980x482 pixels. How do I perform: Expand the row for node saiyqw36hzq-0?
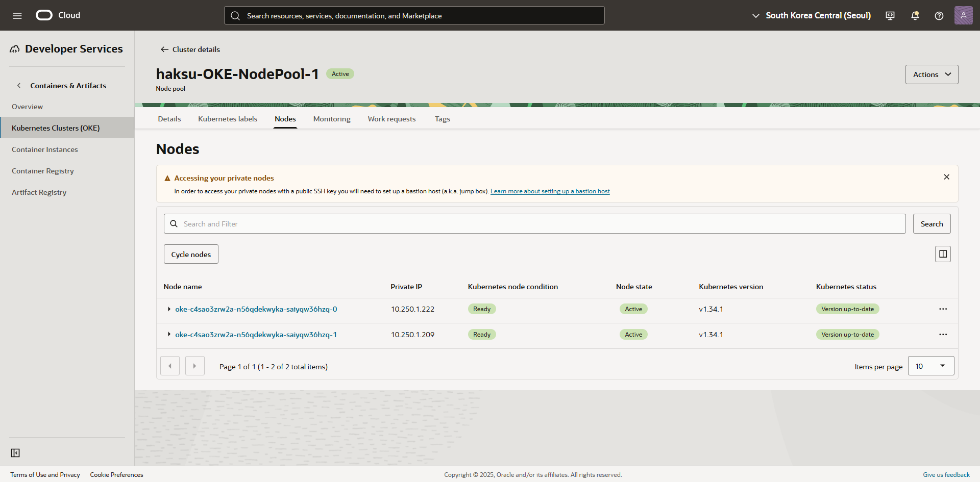[x=169, y=309]
